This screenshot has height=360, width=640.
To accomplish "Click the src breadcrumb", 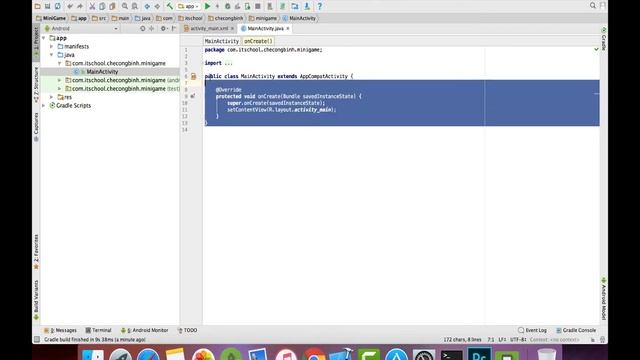I will point(99,18).
